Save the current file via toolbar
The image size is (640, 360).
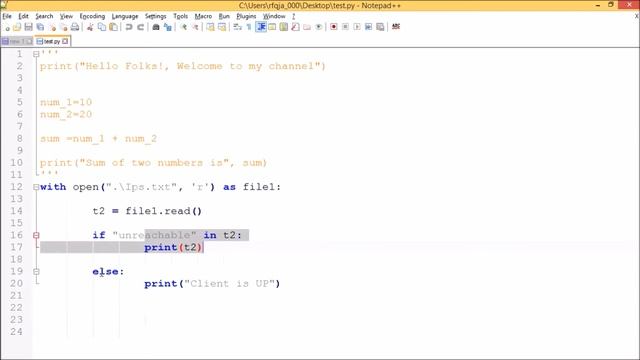28,27
